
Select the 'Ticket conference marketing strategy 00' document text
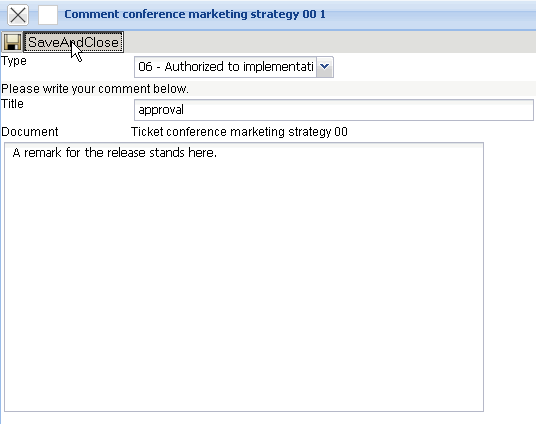[x=239, y=132]
